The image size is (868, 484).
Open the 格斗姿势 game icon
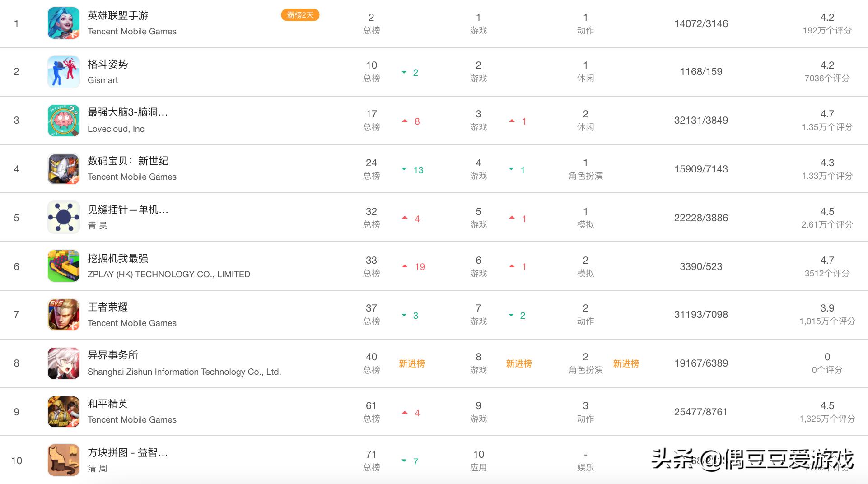click(64, 72)
